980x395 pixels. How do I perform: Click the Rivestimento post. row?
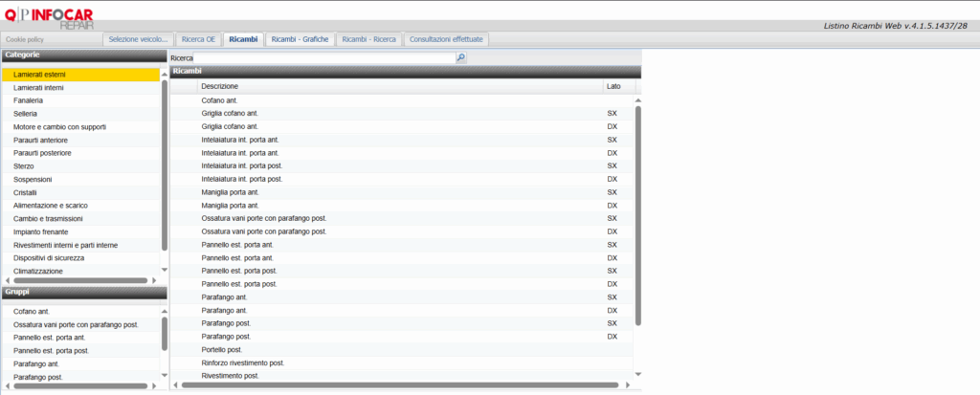click(403, 376)
